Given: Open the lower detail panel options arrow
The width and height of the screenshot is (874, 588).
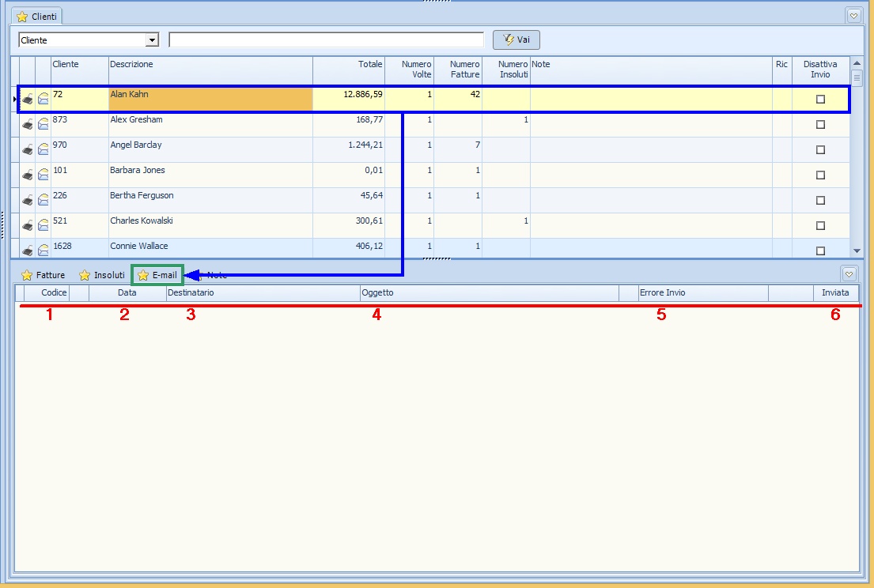Looking at the screenshot, I should [x=849, y=274].
